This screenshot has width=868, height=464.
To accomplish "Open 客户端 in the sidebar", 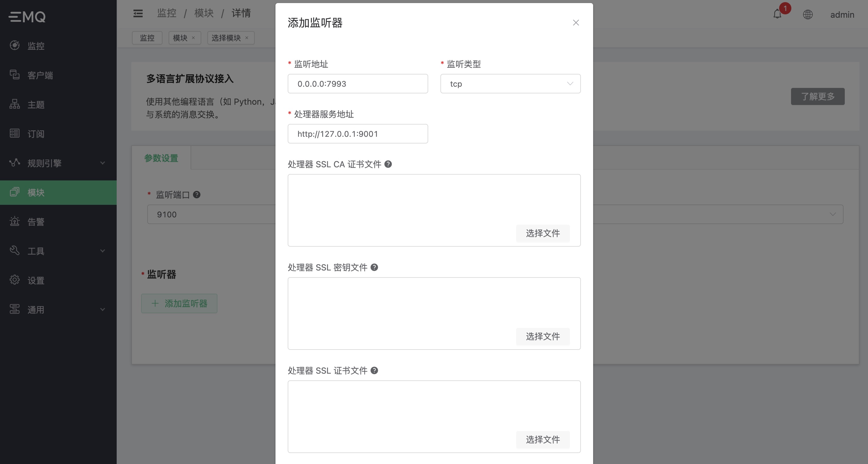I will click(40, 75).
